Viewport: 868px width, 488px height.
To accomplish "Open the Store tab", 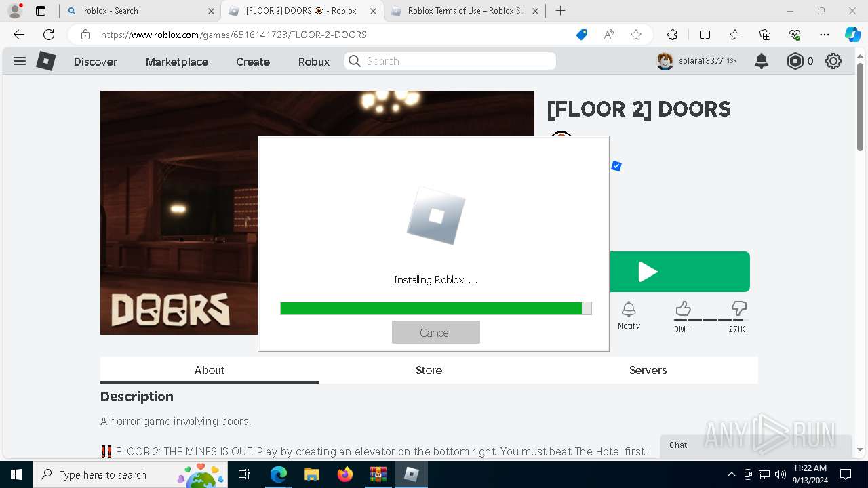I will tap(429, 370).
